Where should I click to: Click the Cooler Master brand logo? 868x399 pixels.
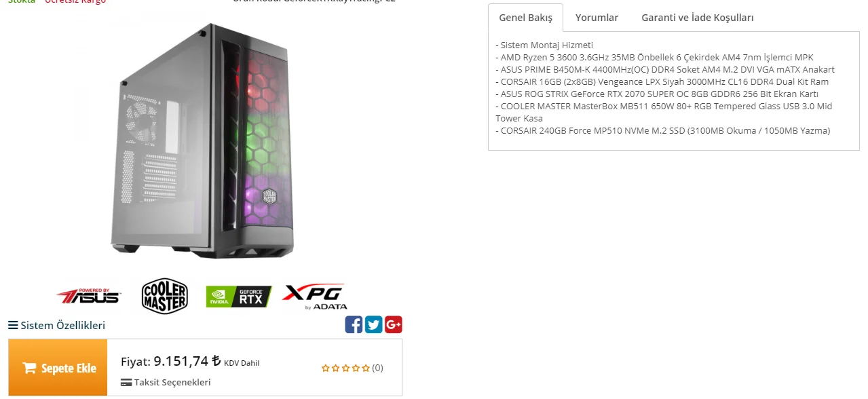point(164,296)
